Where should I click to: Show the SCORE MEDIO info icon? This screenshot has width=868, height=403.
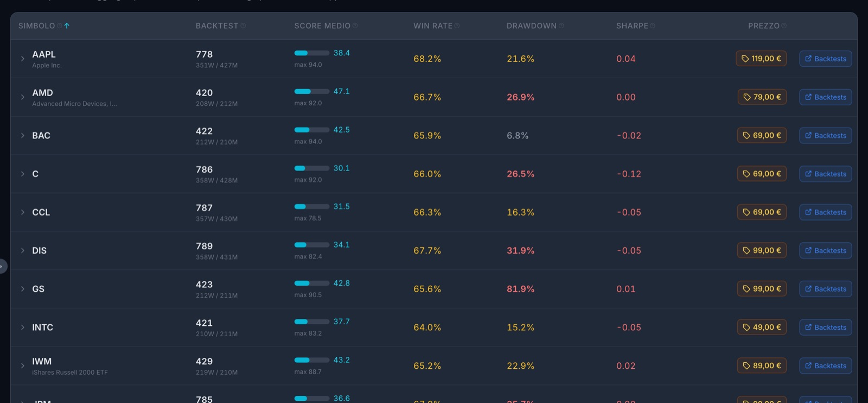pyautogui.click(x=355, y=26)
